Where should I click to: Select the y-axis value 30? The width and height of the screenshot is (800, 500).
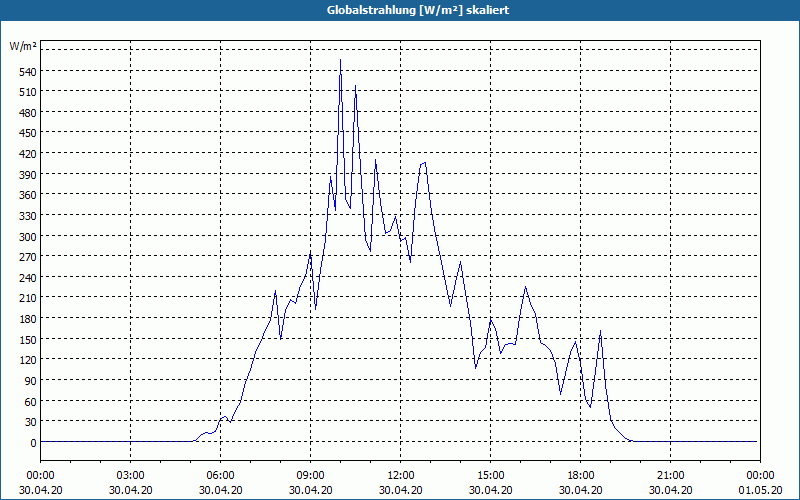pyautogui.click(x=31, y=422)
